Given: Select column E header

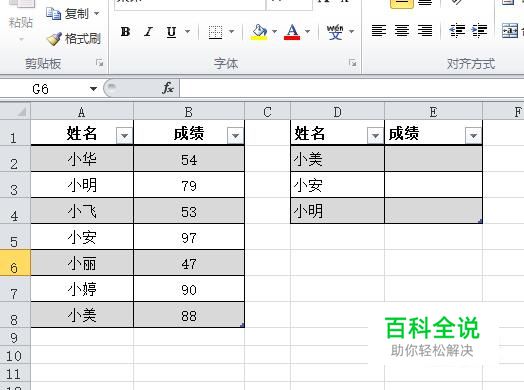Looking at the screenshot, I should click(433, 112).
